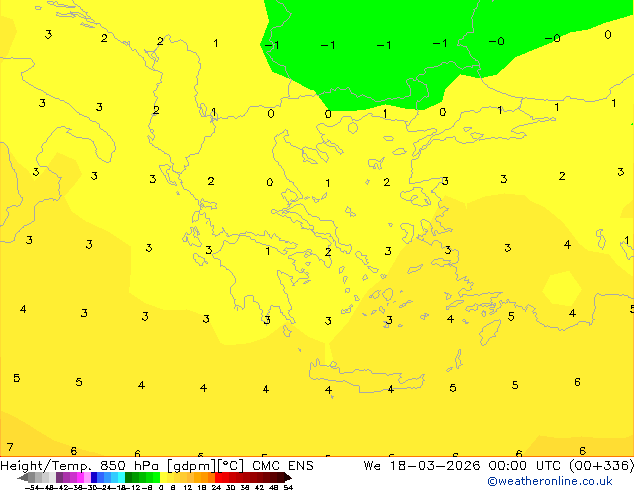Click the "00:00 UTC" time text
634x490 pixels.
(x=524, y=466)
